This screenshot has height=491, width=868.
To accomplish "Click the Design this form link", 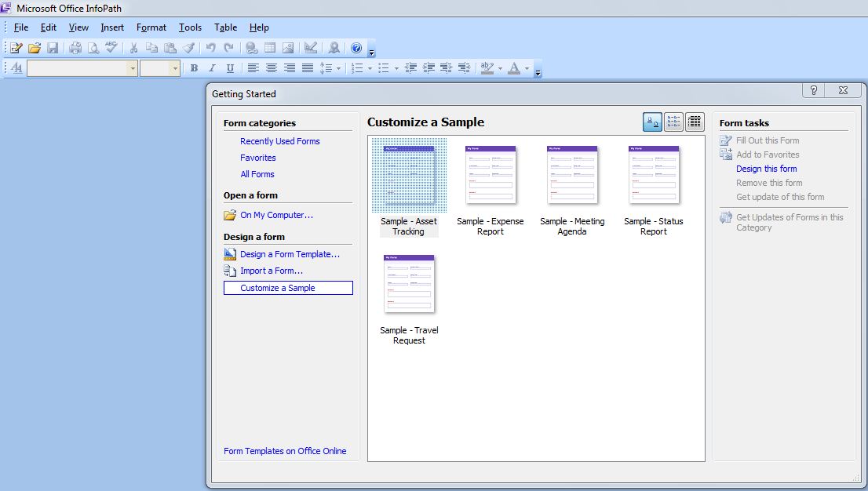I will (766, 169).
